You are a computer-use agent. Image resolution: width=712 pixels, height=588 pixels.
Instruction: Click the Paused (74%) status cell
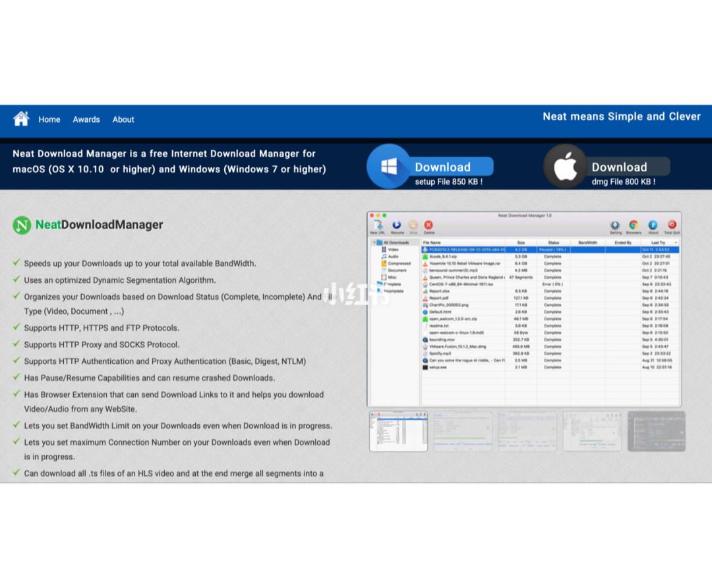click(x=552, y=250)
